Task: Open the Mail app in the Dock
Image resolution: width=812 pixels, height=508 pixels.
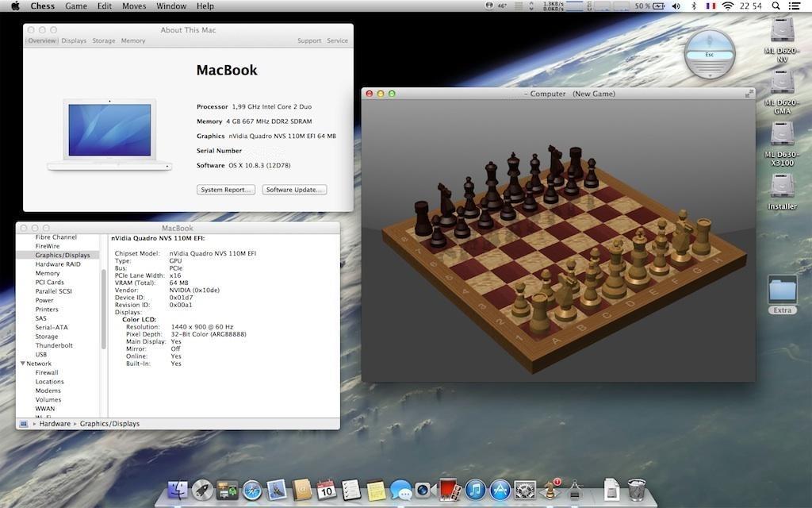Action: [277, 490]
